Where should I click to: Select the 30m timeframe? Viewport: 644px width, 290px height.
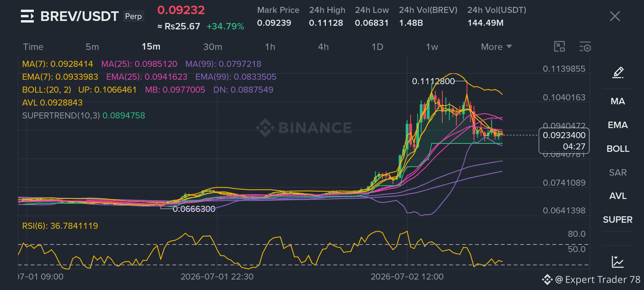click(213, 47)
